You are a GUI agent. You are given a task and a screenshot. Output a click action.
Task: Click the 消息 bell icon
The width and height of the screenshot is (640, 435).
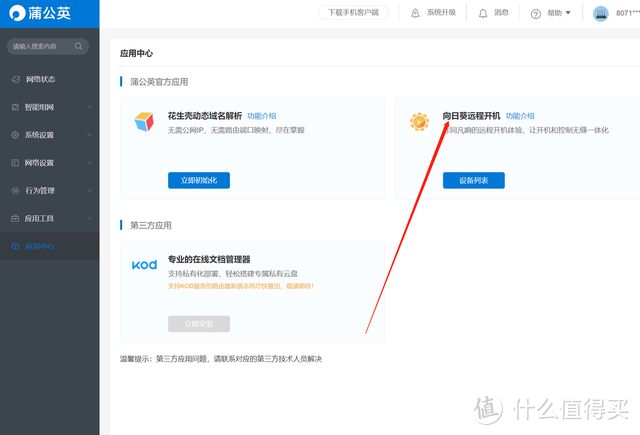tap(483, 13)
